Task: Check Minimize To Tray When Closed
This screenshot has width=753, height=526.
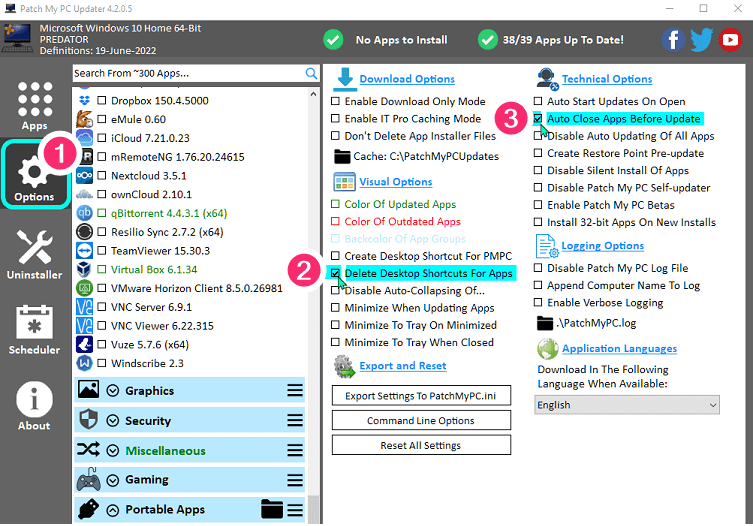Action: 335,343
